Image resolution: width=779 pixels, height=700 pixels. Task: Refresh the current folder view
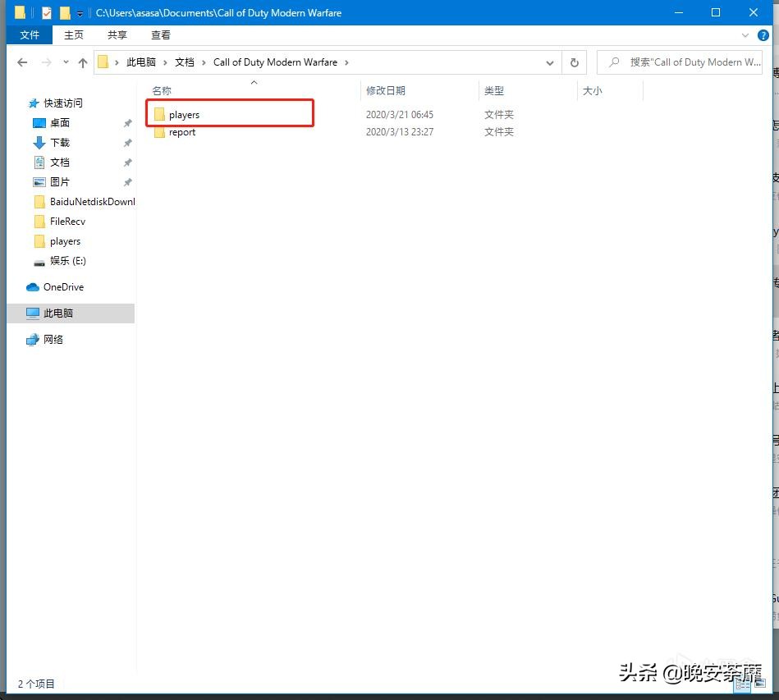574,62
